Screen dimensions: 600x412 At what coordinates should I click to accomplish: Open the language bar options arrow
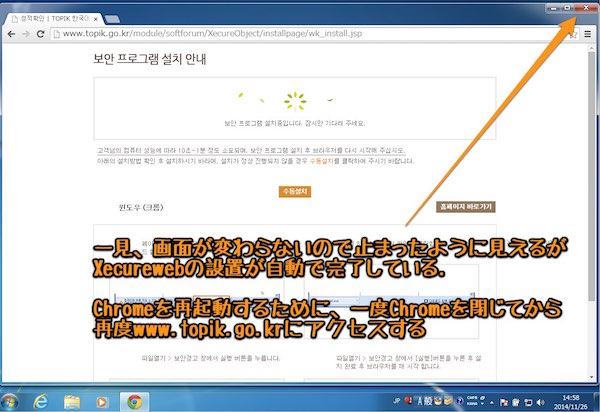point(482,403)
